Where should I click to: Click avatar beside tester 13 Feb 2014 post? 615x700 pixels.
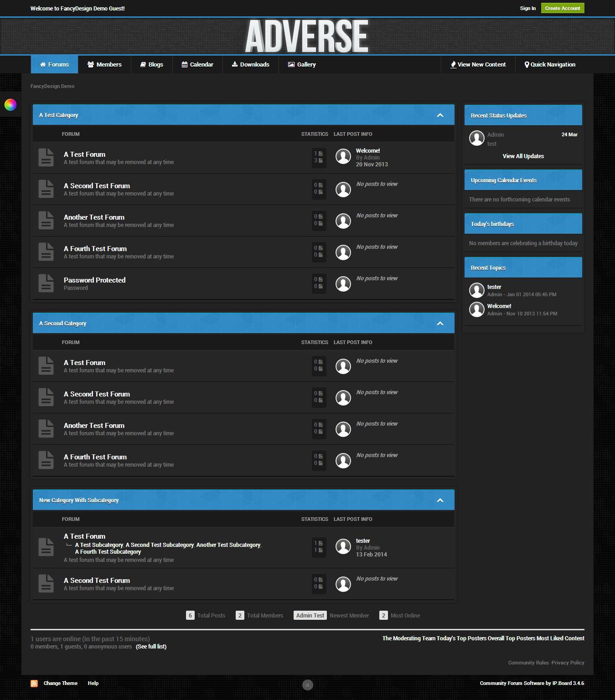click(x=343, y=547)
